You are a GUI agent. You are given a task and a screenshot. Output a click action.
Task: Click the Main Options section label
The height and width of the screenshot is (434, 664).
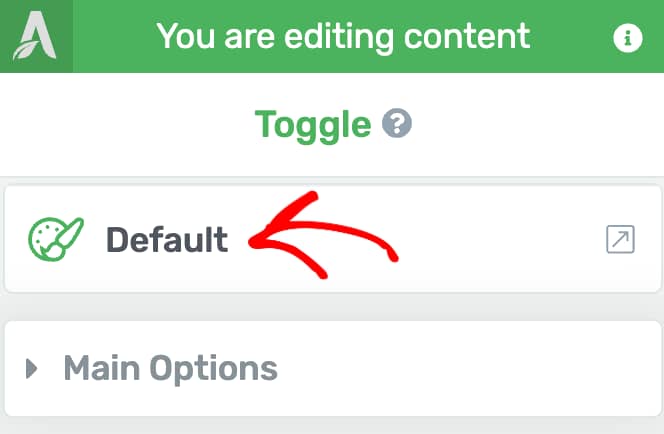click(170, 369)
